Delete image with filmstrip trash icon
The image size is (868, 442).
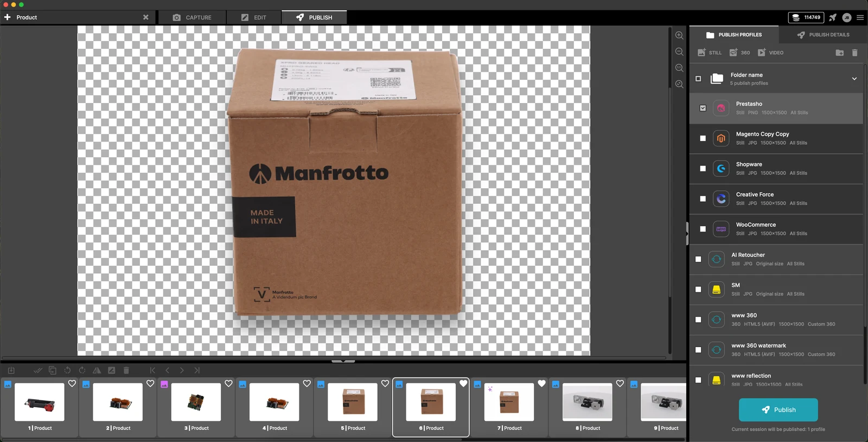tap(126, 370)
